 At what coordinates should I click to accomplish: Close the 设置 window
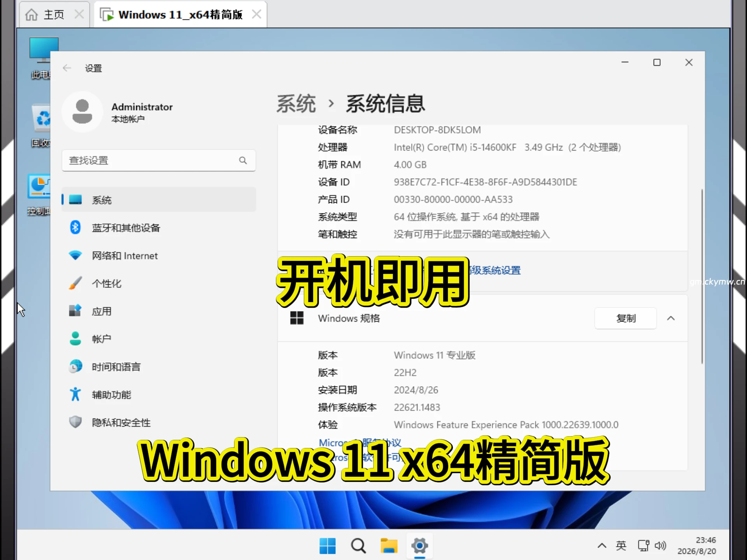pyautogui.click(x=689, y=62)
